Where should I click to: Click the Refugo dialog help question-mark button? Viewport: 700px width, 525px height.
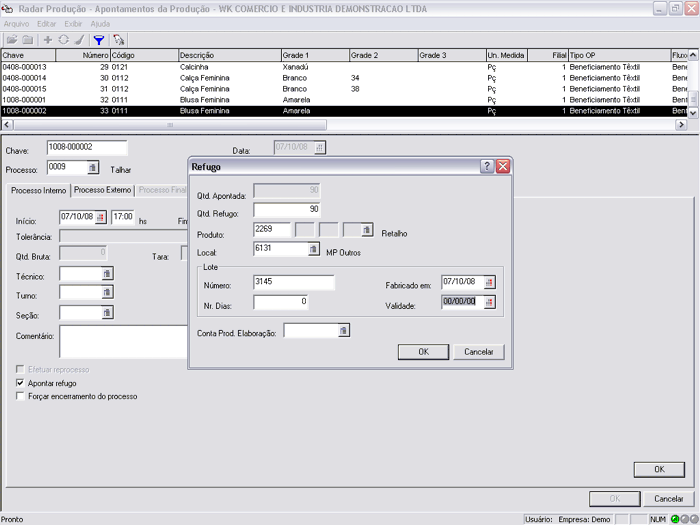(x=487, y=167)
